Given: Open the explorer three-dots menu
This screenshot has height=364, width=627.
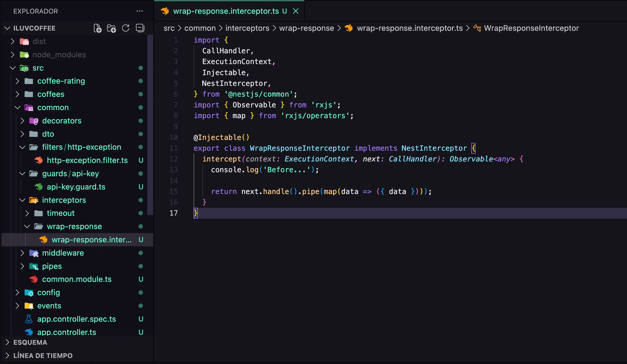Looking at the screenshot, I should (x=139, y=11).
